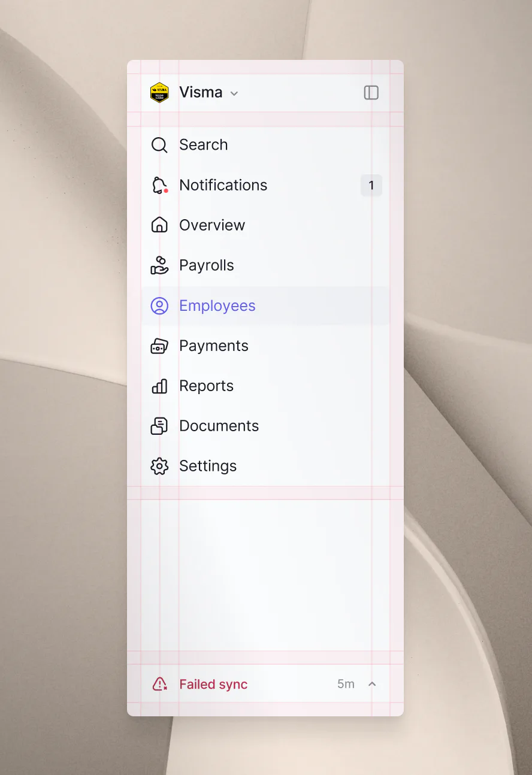The width and height of the screenshot is (532, 775).
Task: Click the notification count badge showing 1
Action: tap(371, 186)
